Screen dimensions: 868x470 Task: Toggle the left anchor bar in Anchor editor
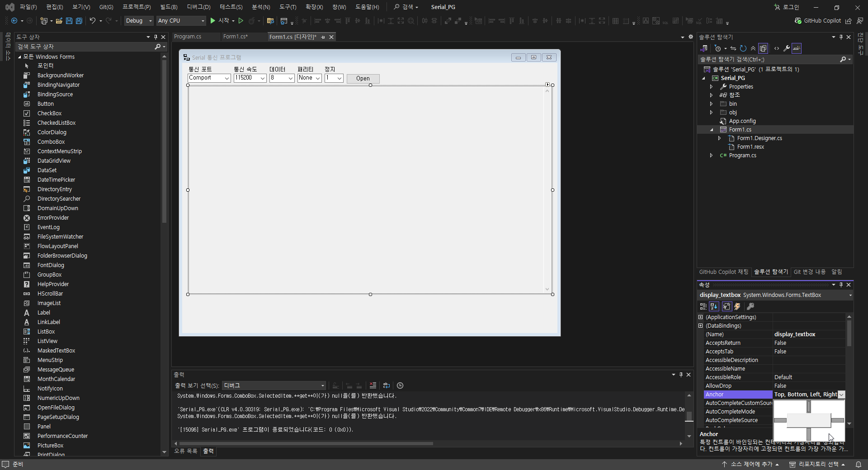pyautogui.click(x=780, y=420)
